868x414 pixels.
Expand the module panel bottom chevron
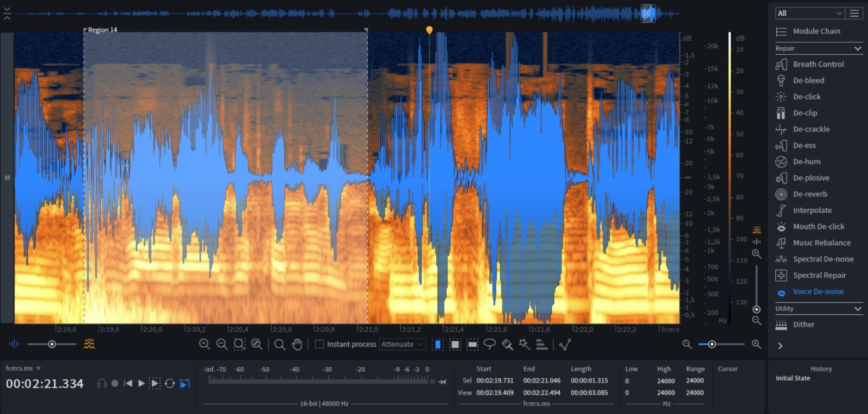[x=780, y=346]
